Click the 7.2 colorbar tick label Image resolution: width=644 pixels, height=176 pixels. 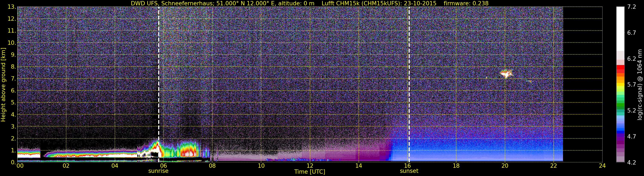pyautogui.click(x=632, y=7)
